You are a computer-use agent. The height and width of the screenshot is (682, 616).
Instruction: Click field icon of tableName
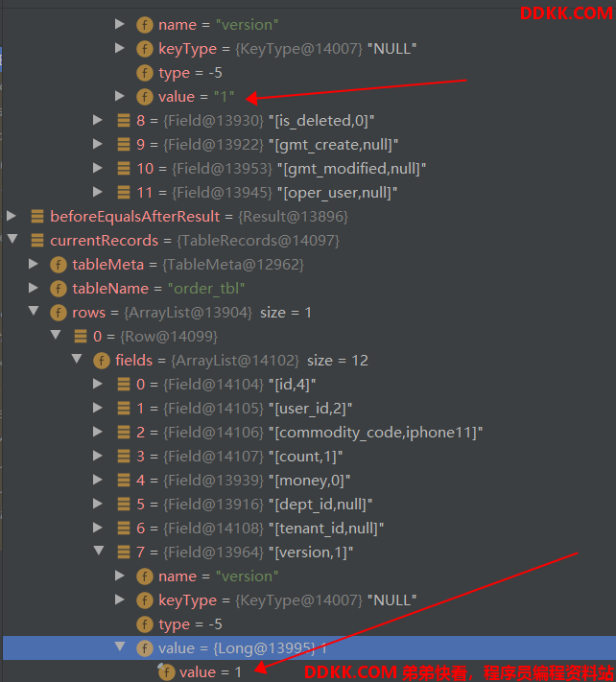click(x=59, y=289)
